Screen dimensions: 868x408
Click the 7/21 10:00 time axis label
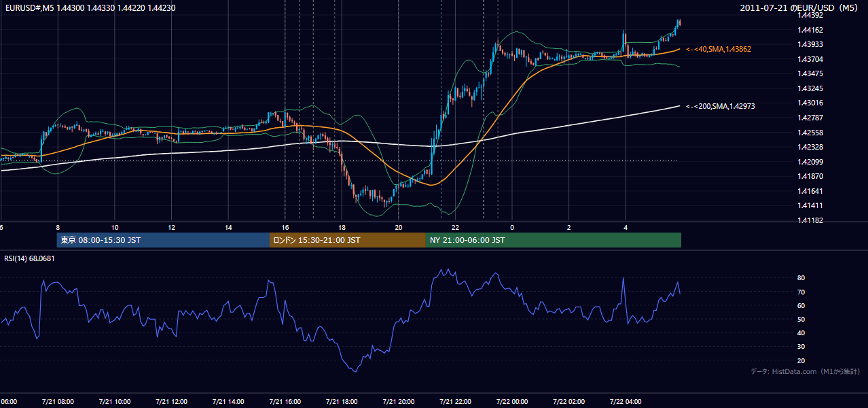(115, 402)
